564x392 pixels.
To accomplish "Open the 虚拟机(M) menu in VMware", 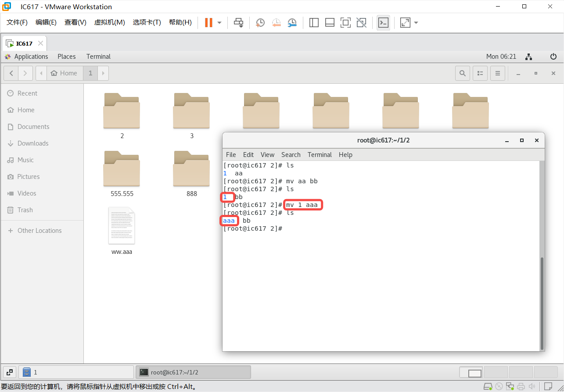I will 110,22.
